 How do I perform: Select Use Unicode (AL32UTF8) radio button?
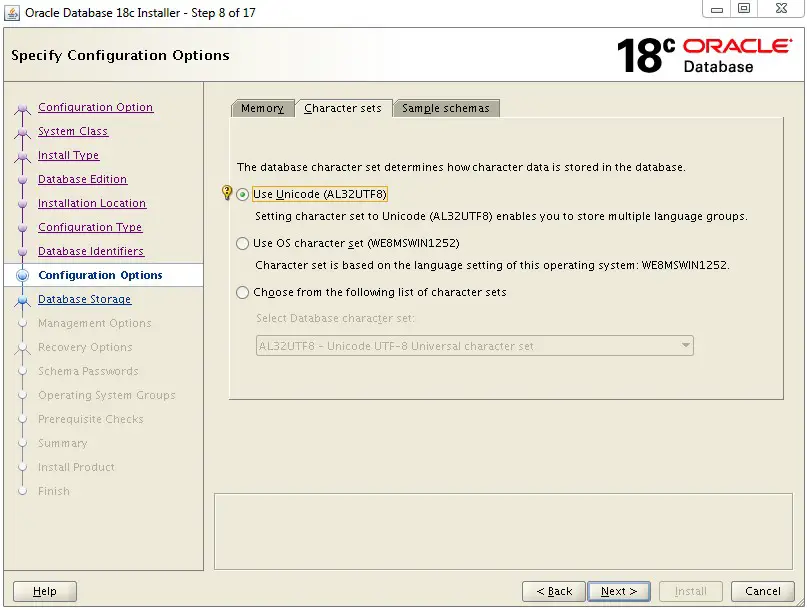coord(242,195)
